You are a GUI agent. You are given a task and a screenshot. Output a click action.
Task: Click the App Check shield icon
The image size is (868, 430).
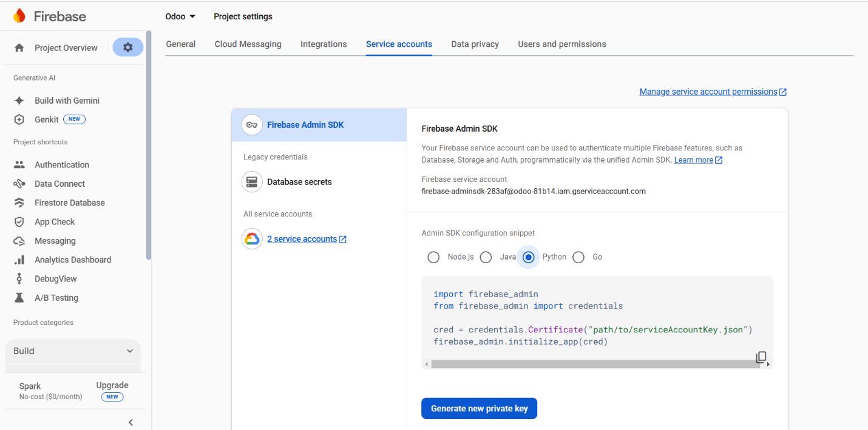[19, 222]
